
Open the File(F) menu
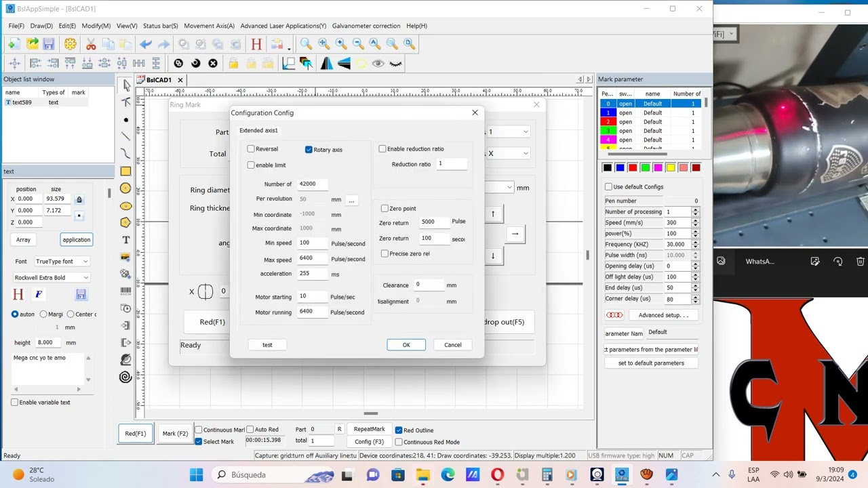pos(16,26)
